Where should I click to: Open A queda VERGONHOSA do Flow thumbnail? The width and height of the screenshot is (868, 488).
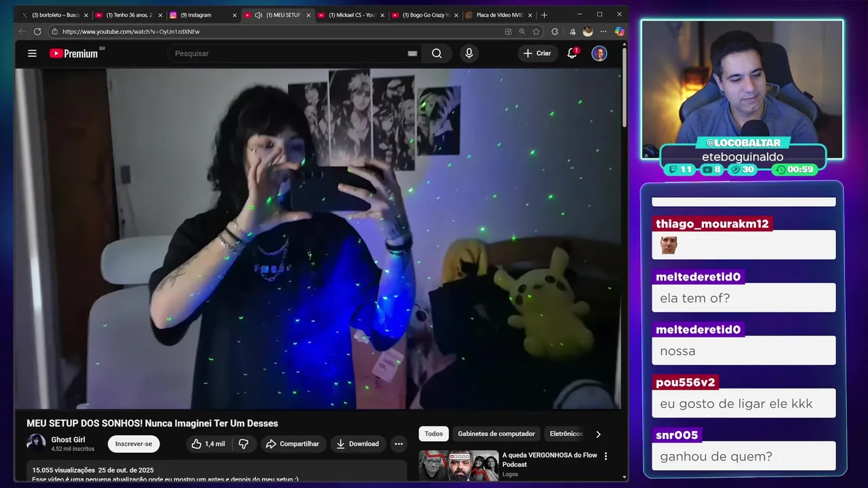[x=458, y=466]
